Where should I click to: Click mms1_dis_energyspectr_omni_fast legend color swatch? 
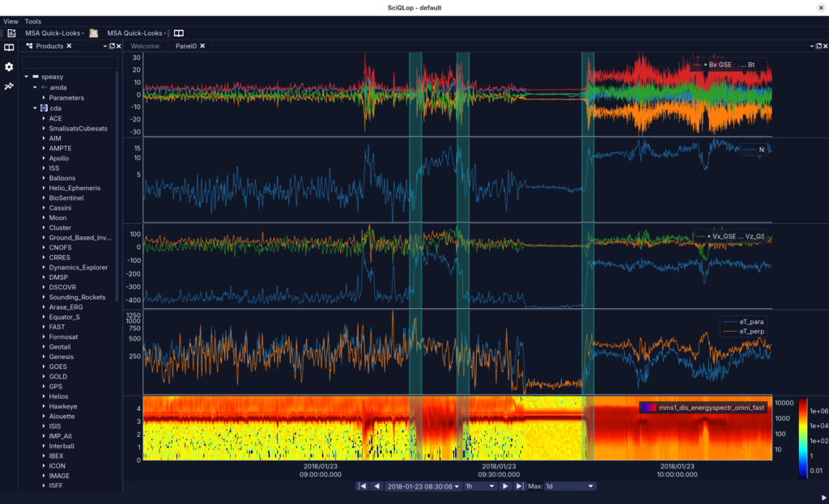648,407
